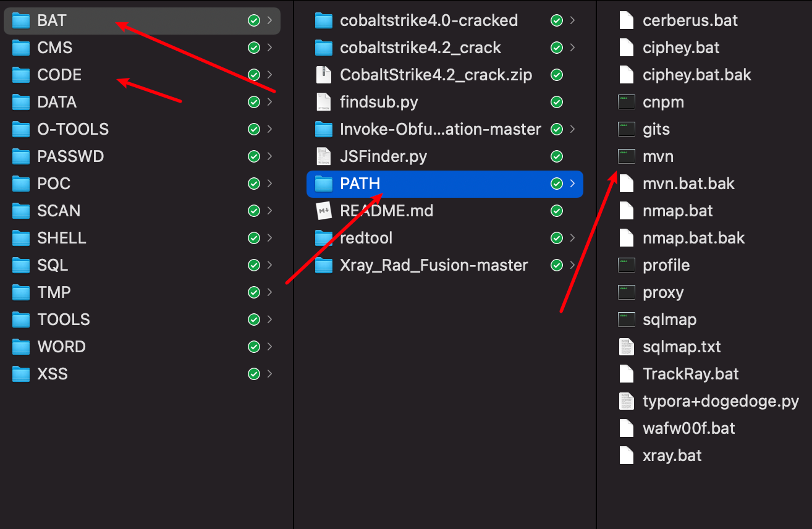Open the SCAN folder chevron
The width and height of the screenshot is (812, 529).
click(x=269, y=211)
